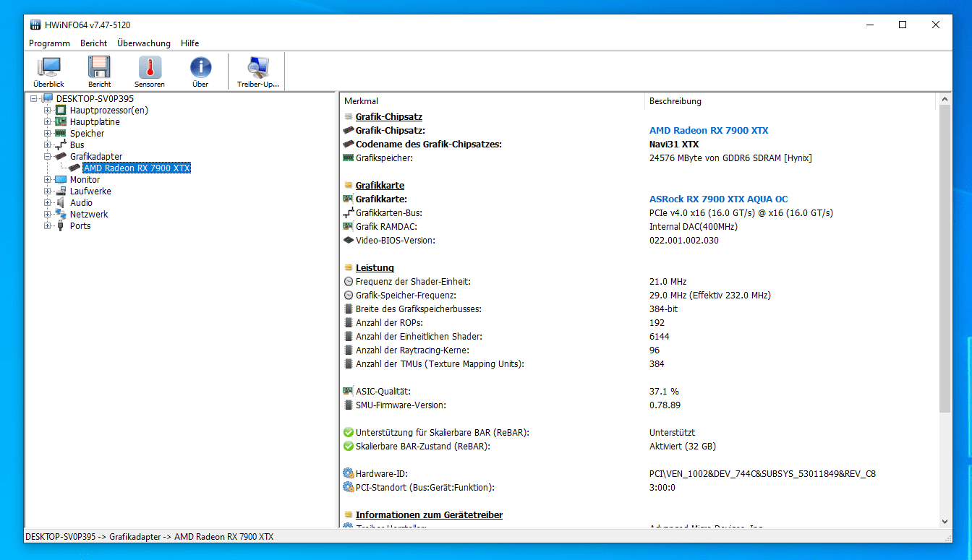This screenshot has height=560, width=972.
Task: Click the Hauptplatine motherboard icon
Action: click(61, 122)
